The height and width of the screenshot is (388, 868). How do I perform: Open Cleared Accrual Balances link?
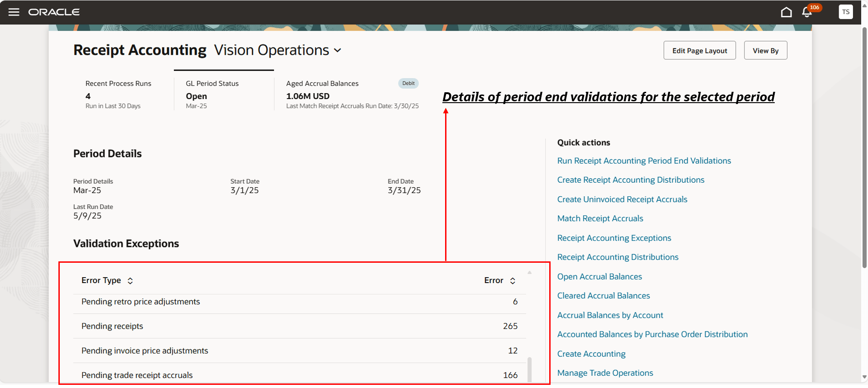604,296
